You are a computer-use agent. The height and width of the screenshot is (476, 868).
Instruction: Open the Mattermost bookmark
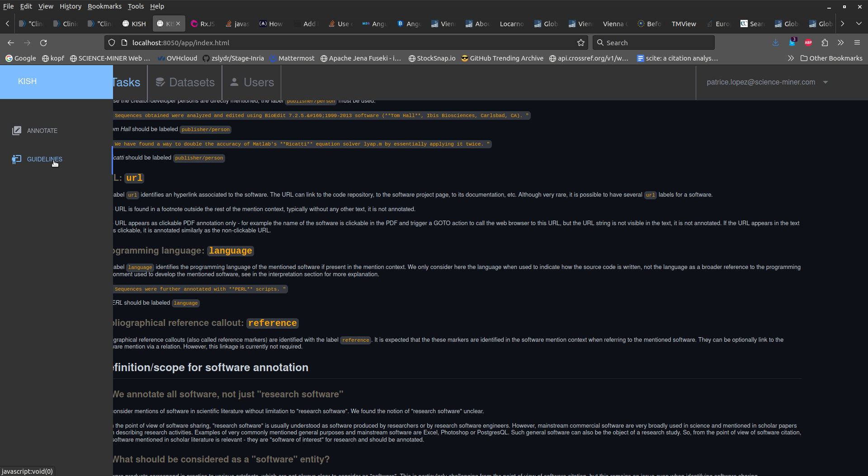(292, 58)
